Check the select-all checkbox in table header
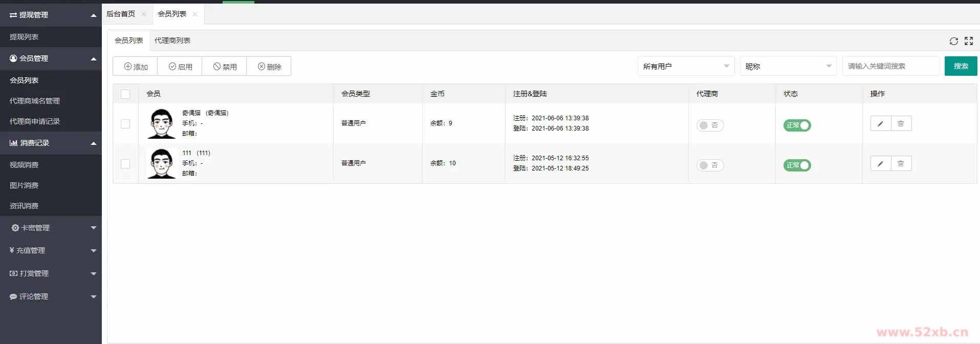 [125, 94]
